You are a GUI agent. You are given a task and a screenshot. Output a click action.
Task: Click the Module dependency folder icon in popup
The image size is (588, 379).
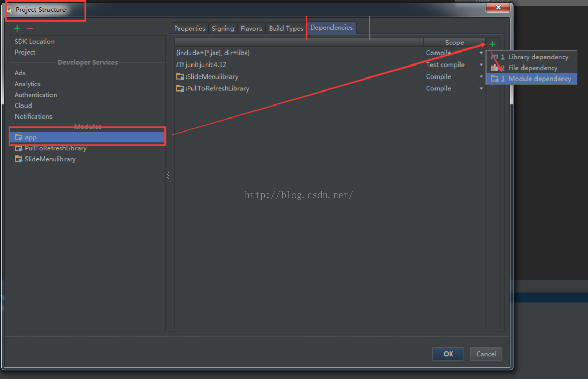coord(495,79)
